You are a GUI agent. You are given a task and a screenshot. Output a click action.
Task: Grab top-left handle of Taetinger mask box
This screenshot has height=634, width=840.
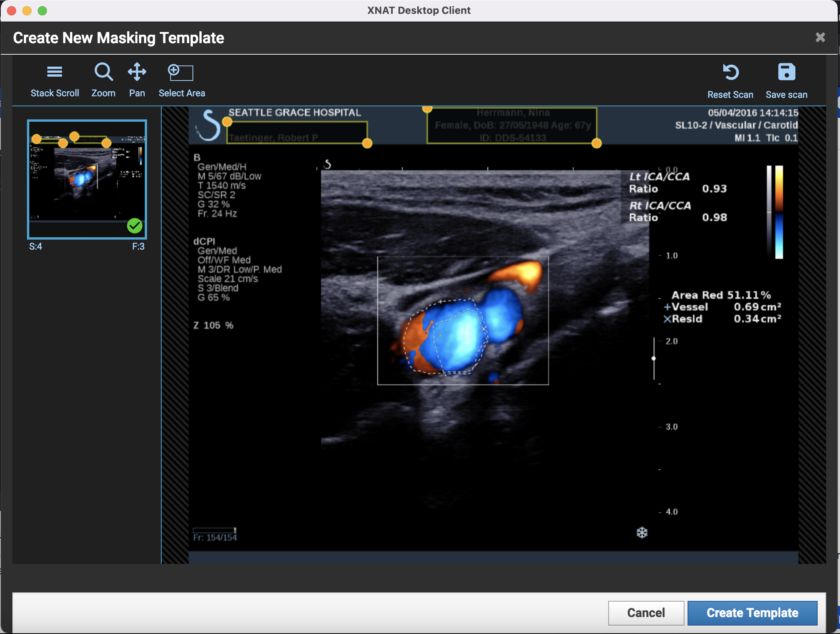coord(227,122)
